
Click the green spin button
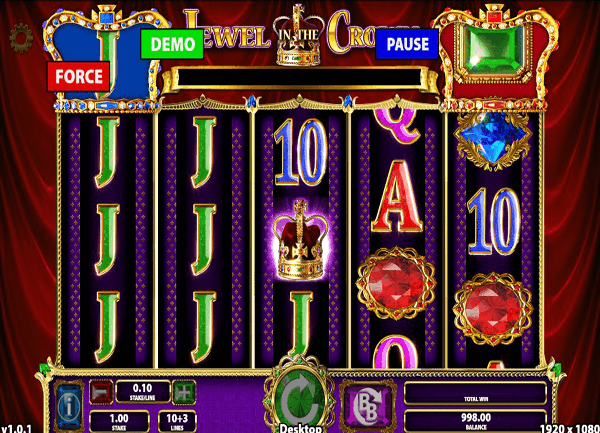300,397
